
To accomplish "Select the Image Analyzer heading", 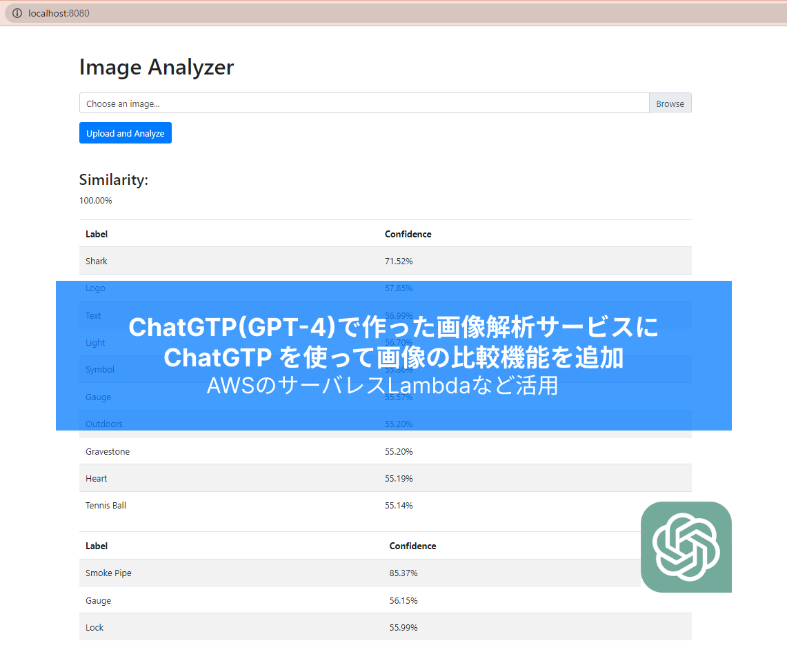I will pyautogui.click(x=157, y=67).
